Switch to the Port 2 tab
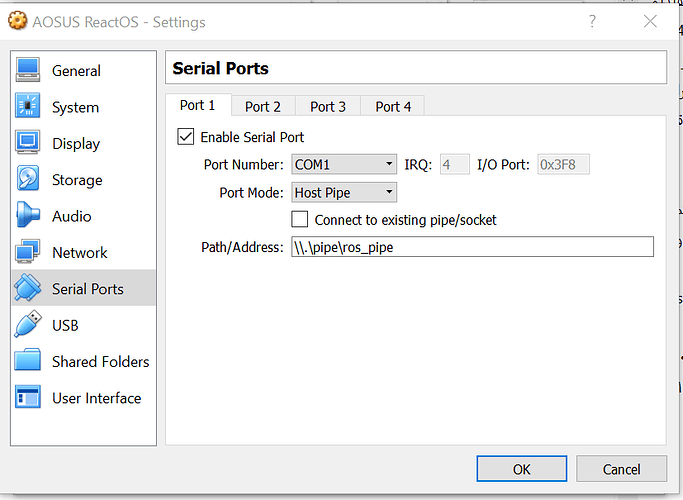 coord(263,106)
